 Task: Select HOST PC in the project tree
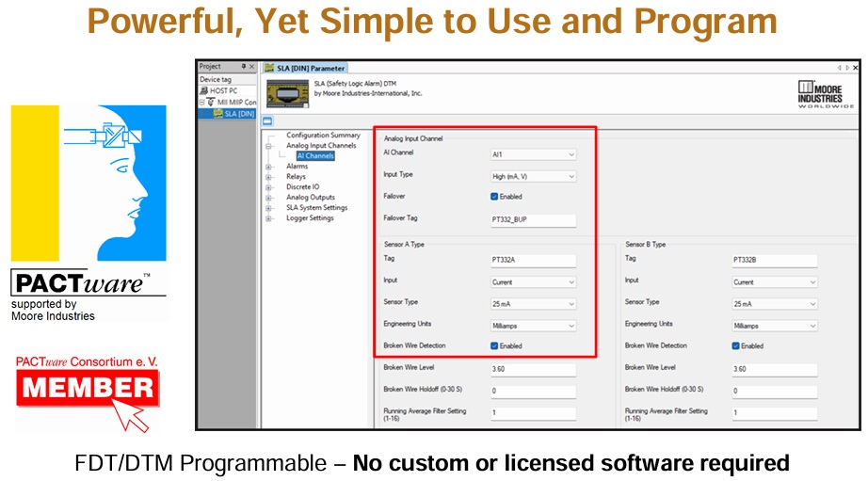(224, 90)
